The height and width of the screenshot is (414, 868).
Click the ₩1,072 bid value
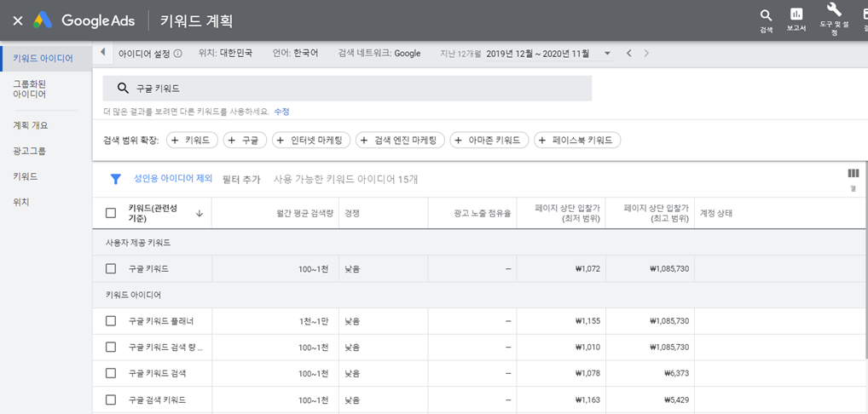[587, 268]
